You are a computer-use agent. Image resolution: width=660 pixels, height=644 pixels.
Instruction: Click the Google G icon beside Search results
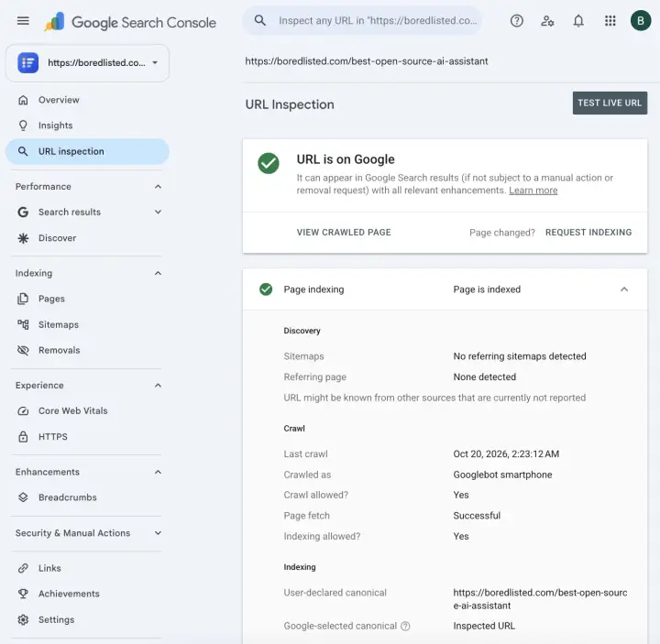click(x=23, y=212)
